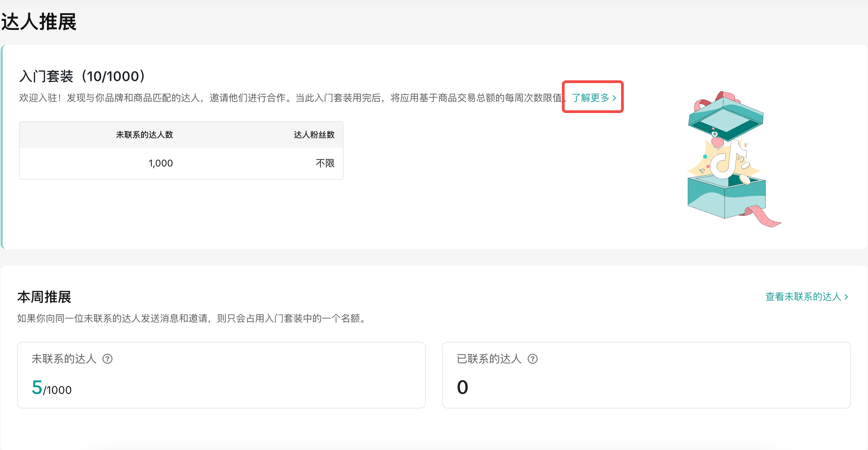The height and width of the screenshot is (450, 868).
Task: Click help icon beside 未联系的达人
Action: tap(107, 359)
